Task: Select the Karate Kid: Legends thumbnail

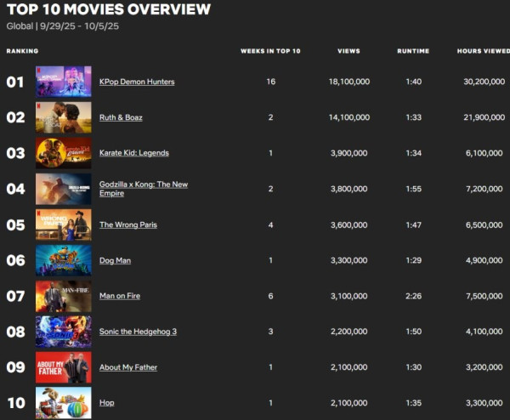Action: [x=64, y=153]
